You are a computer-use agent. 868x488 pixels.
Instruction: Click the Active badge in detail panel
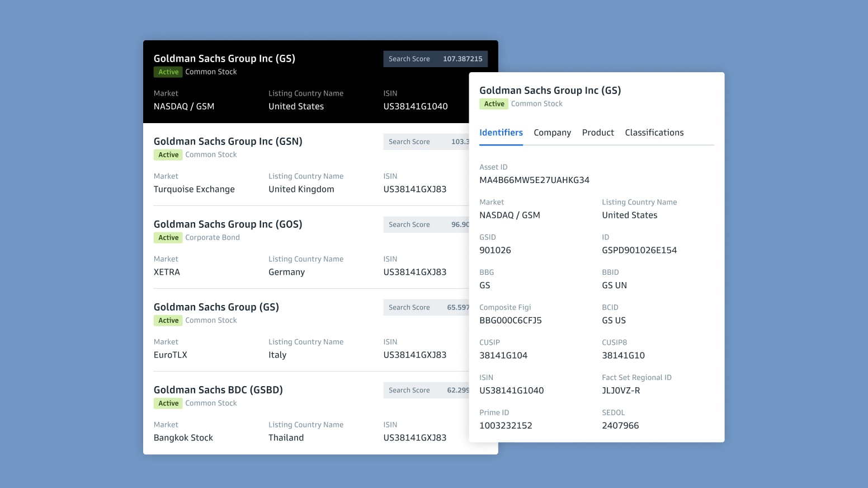click(x=494, y=104)
